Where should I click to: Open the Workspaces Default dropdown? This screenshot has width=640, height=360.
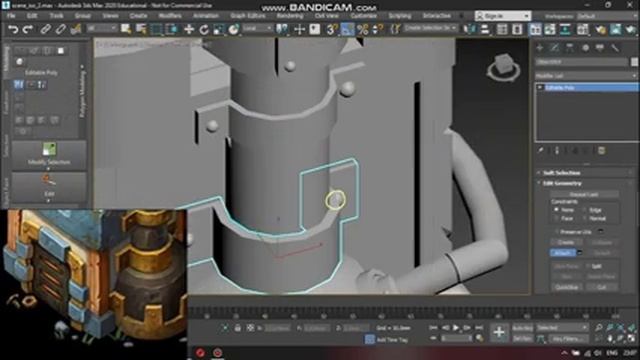pos(607,16)
